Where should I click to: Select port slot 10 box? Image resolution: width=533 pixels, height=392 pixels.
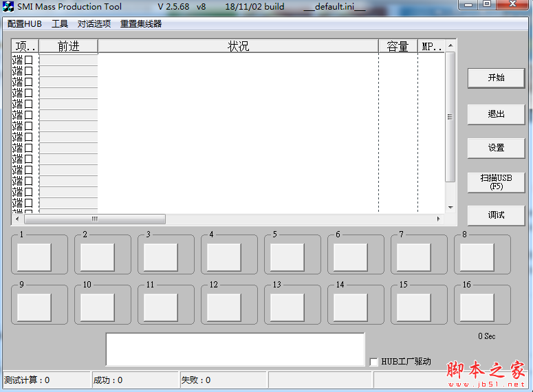click(97, 307)
